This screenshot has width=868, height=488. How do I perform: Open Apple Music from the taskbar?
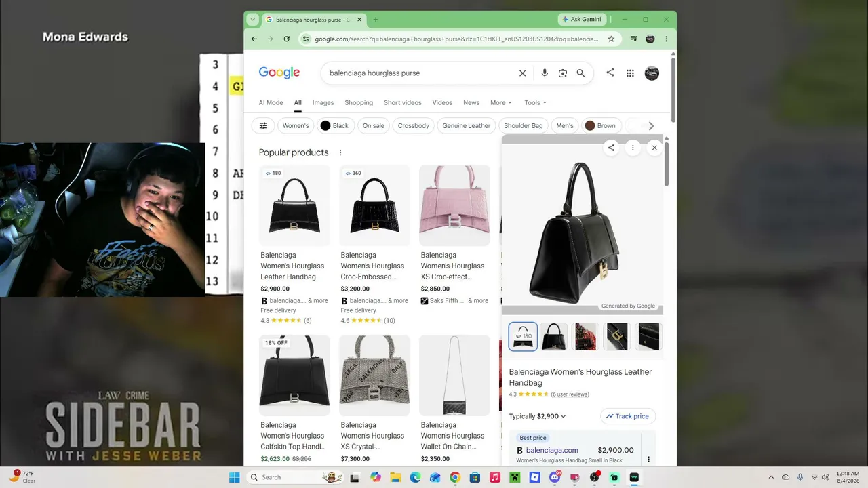495,477
